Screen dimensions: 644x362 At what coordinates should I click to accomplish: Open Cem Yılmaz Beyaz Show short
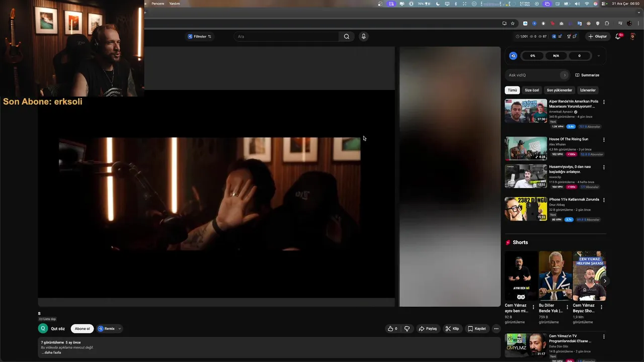[589, 276]
